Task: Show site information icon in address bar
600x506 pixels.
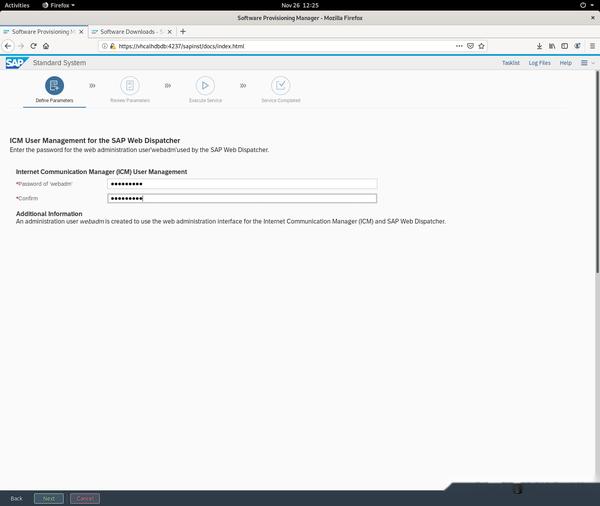Action: [104, 46]
